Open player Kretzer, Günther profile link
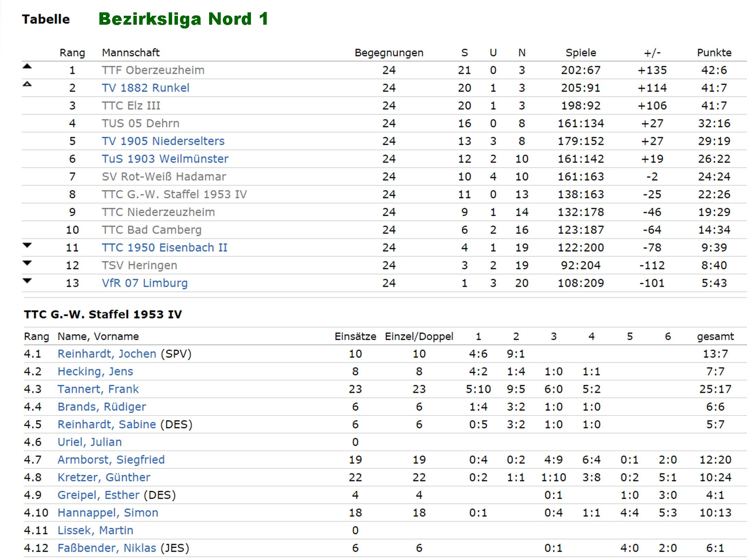 [x=104, y=477]
